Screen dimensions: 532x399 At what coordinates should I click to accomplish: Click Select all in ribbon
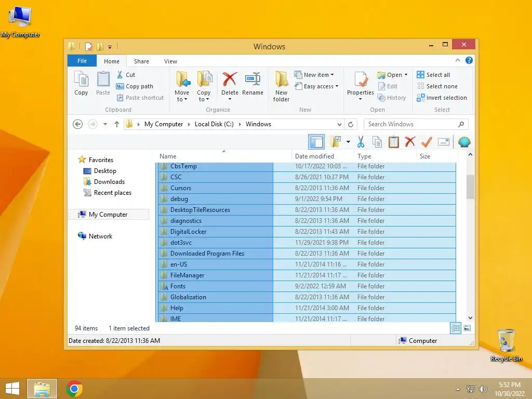click(434, 75)
